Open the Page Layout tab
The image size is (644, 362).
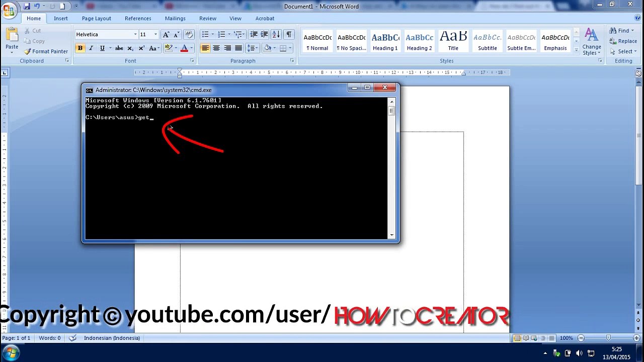96,19
